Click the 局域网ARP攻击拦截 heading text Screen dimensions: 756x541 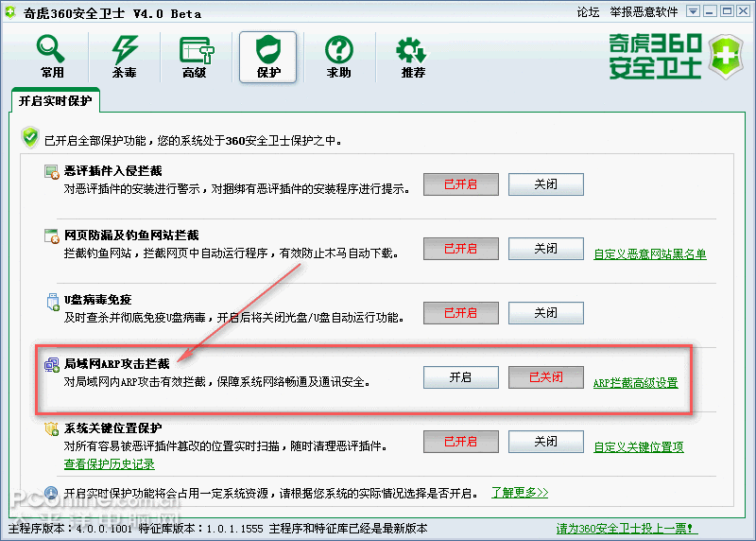[117, 363]
